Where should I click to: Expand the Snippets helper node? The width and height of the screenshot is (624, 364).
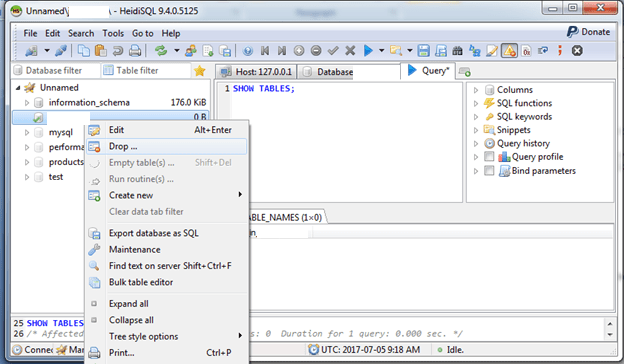coord(476,130)
